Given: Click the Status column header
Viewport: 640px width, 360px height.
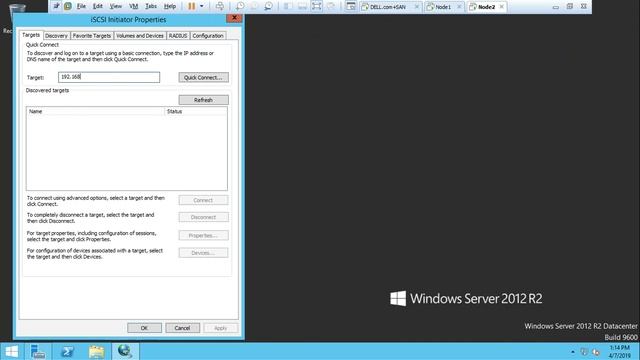Looking at the screenshot, I should coord(196,111).
